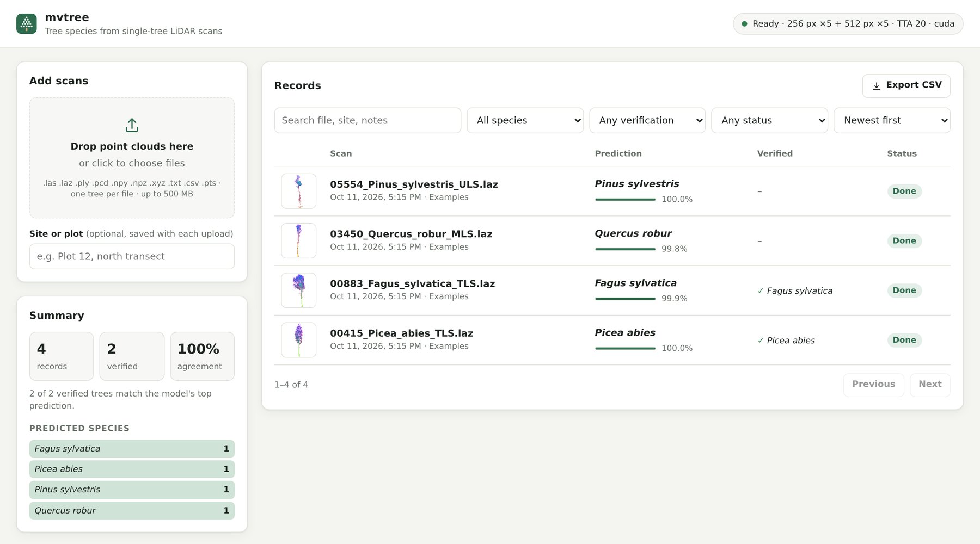Image resolution: width=980 pixels, height=544 pixels.
Task: Click the upload arrow icon in drop zone
Action: tap(132, 125)
